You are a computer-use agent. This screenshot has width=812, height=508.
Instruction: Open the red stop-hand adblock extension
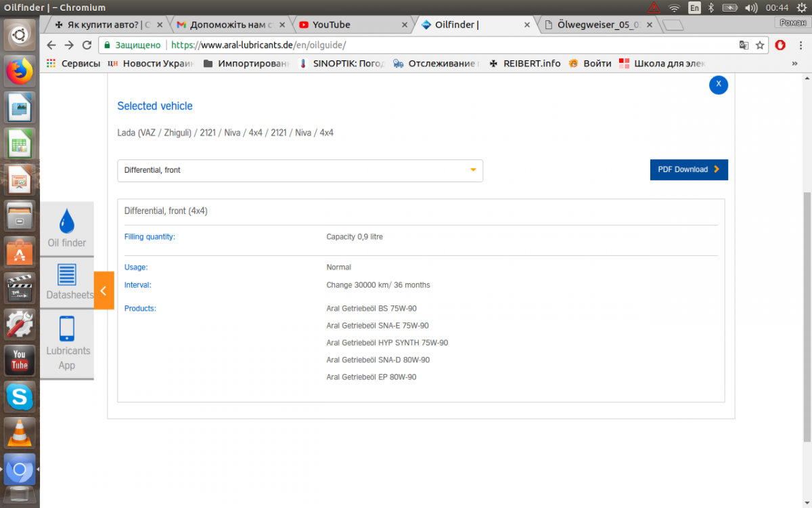[x=780, y=45]
